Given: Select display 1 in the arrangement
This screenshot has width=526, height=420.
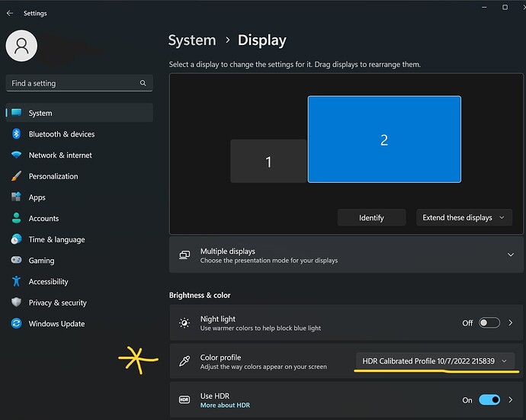Looking at the screenshot, I should 268,161.
